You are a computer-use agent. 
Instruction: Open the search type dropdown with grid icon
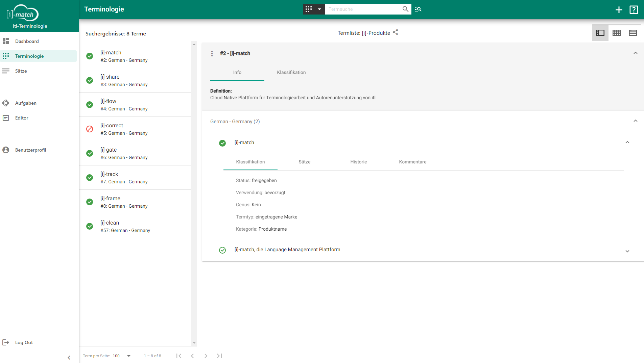coord(314,9)
